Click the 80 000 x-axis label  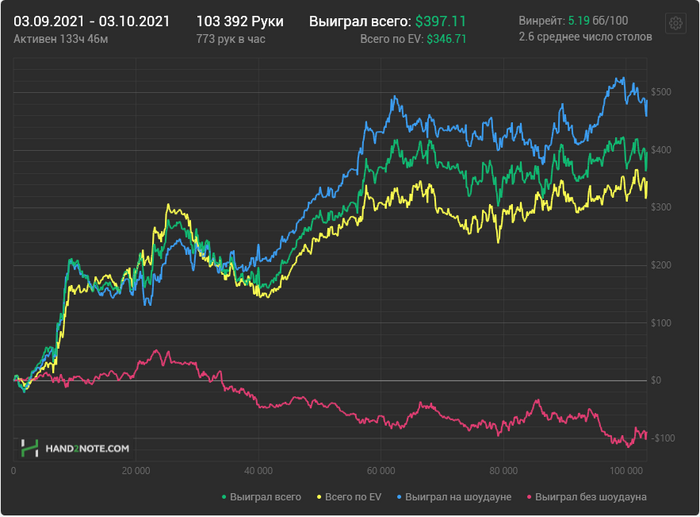[503, 471]
